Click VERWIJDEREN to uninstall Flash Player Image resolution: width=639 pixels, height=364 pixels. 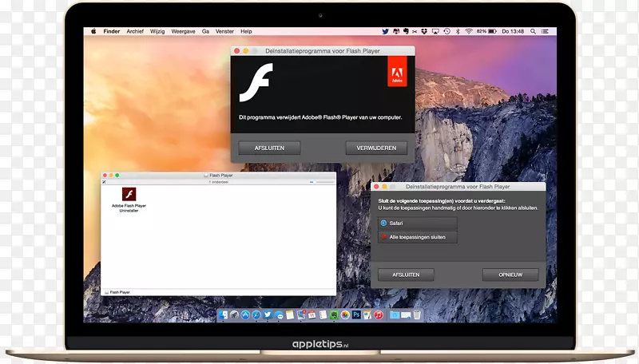(376, 148)
